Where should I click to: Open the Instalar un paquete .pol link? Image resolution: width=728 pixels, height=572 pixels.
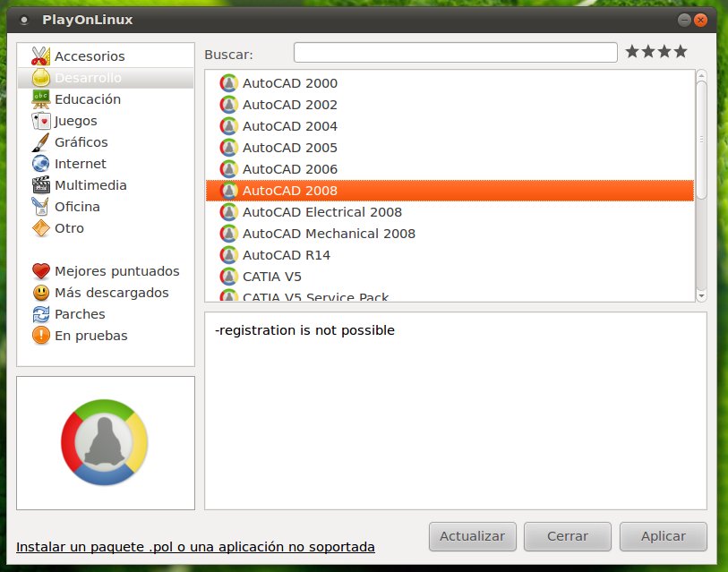[x=195, y=547]
